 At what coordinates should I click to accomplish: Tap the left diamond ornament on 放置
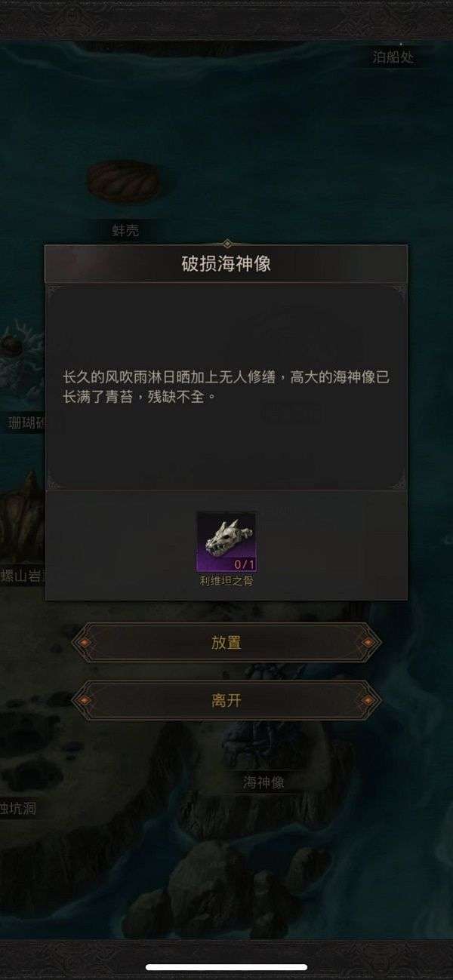click(x=86, y=643)
